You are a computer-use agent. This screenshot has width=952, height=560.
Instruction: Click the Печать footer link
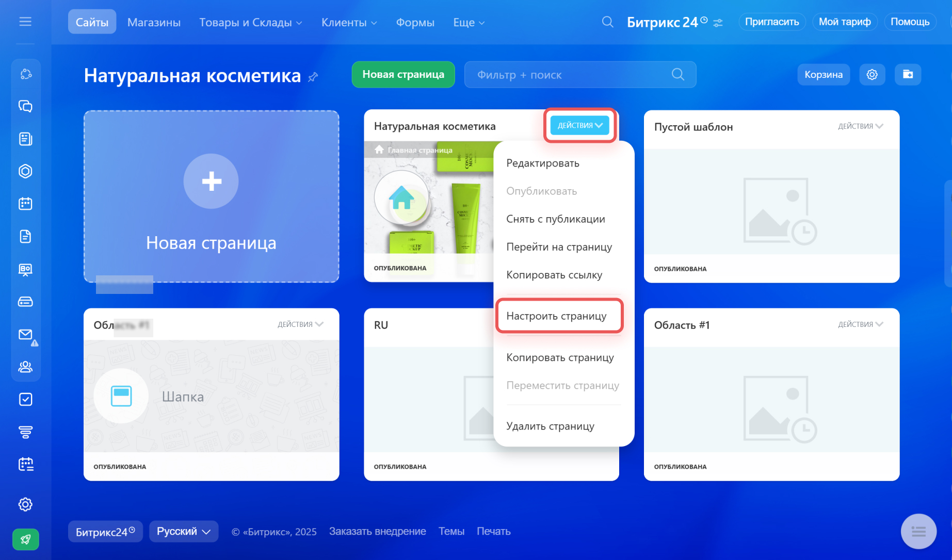(494, 532)
